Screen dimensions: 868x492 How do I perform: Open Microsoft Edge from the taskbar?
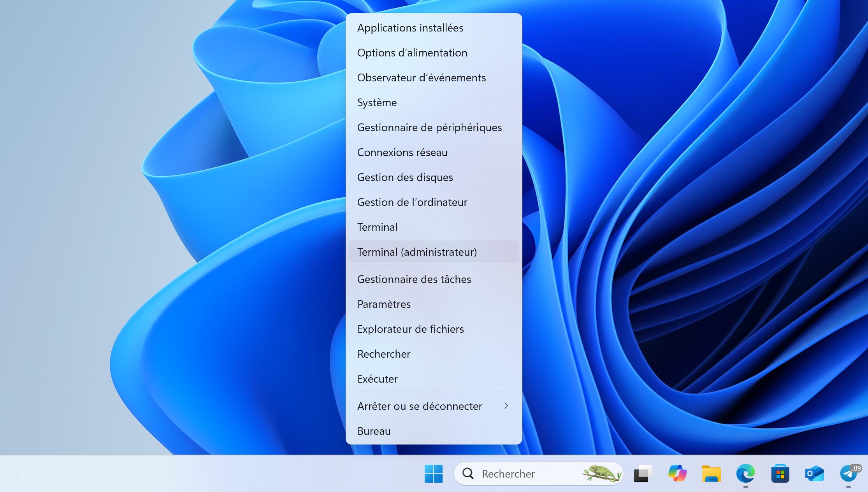point(745,473)
